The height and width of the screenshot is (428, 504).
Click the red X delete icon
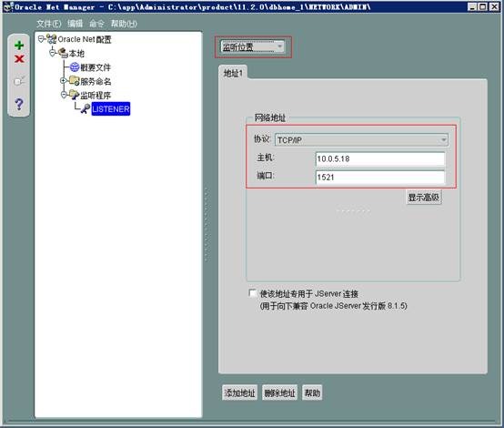[x=19, y=59]
